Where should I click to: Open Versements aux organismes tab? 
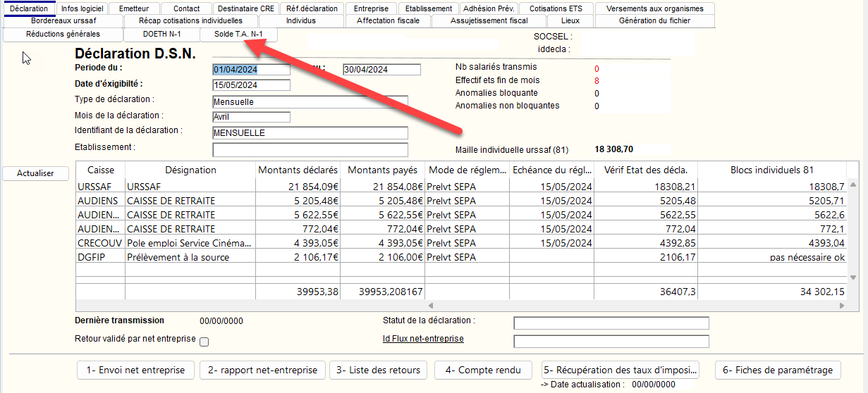(x=654, y=8)
